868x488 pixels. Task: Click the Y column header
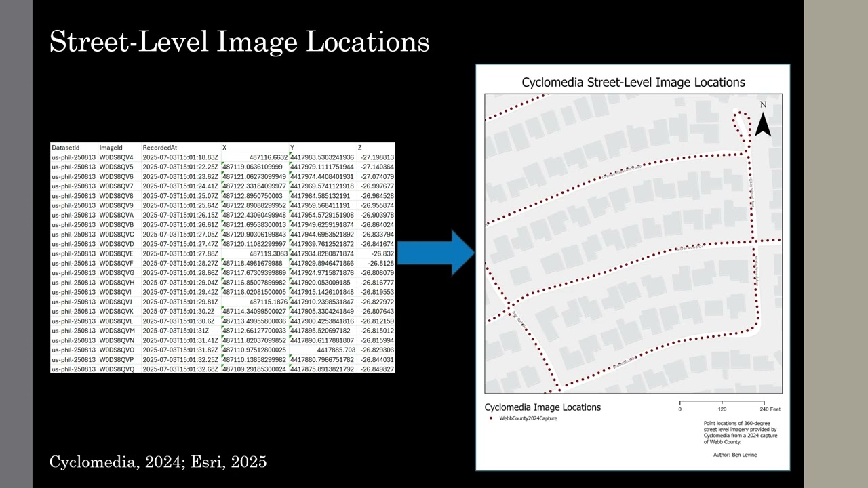click(292, 147)
